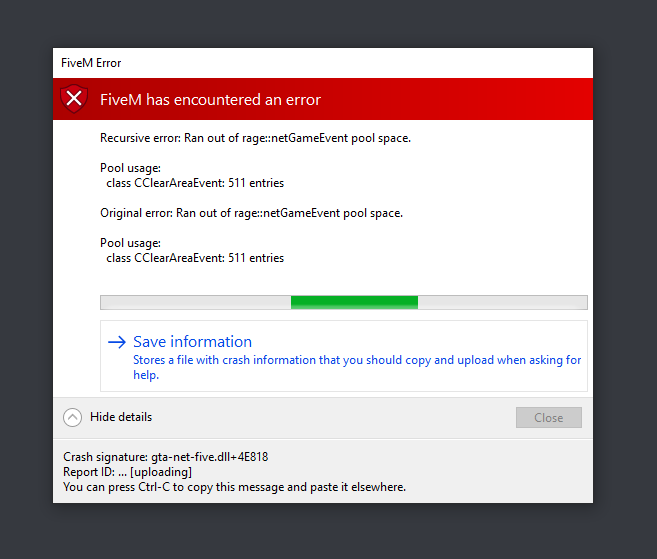
Task: Click the second 'Pool usage:' label
Action: [x=130, y=243]
